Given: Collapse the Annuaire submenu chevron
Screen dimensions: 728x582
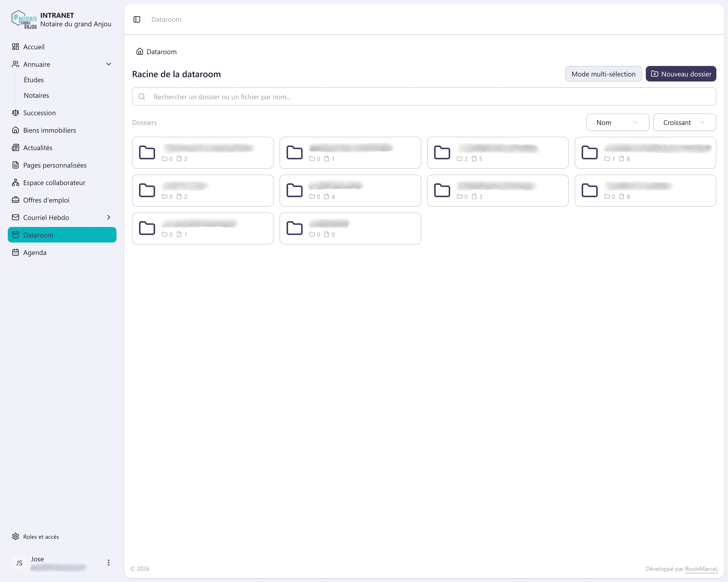Looking at the screenshot, I should (x=109, y=64).
